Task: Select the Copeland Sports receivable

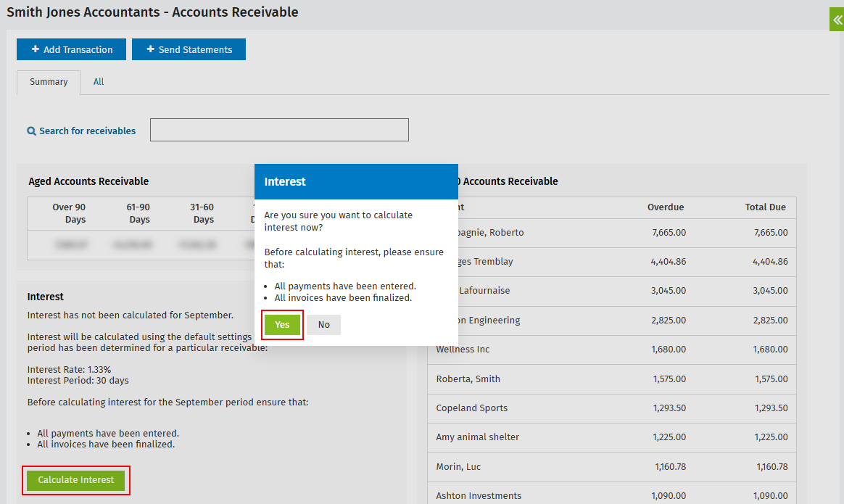Action: [612, 408]
